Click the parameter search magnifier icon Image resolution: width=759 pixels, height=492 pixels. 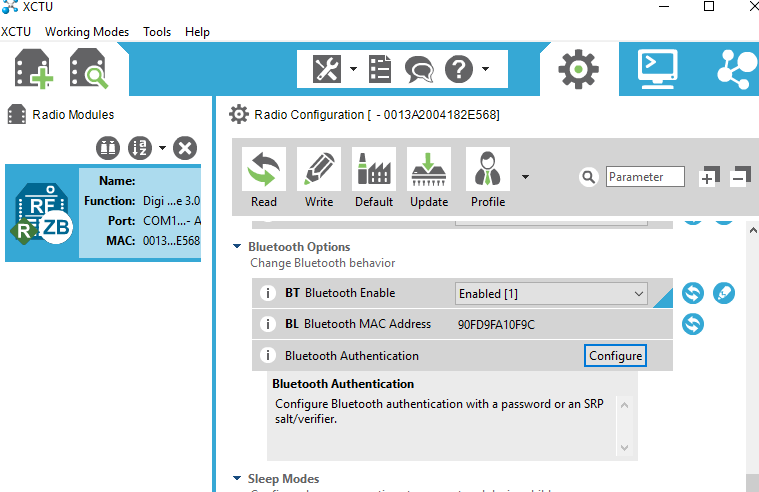[589, 177]
